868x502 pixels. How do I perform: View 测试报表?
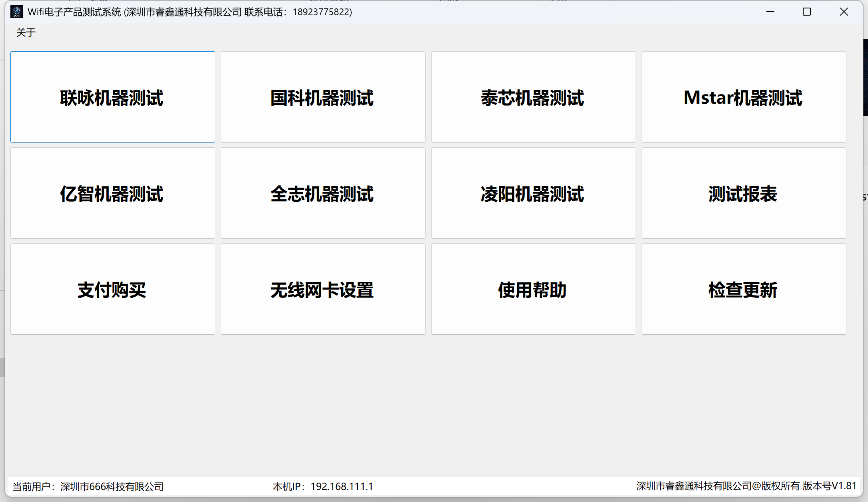click(744, 193)
